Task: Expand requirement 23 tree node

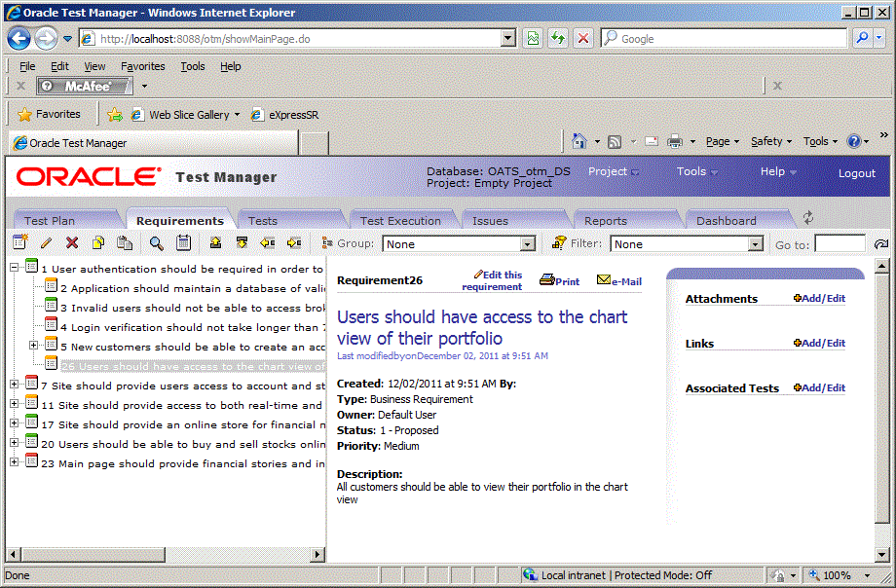Action: [15, 461]
